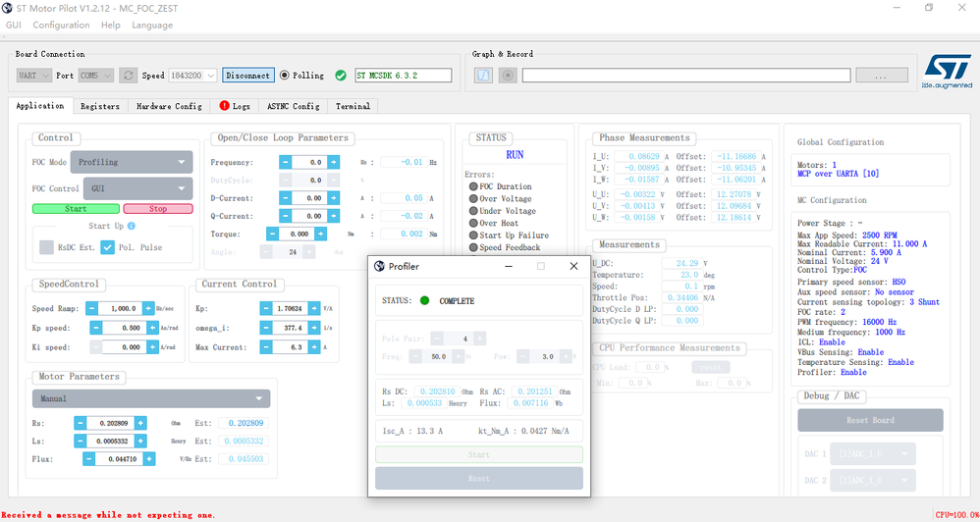Image resolution: width=980 pixels, height=522 pixels.
Task: Decrease Frequency with minus button
Action: tap(285, 162)
